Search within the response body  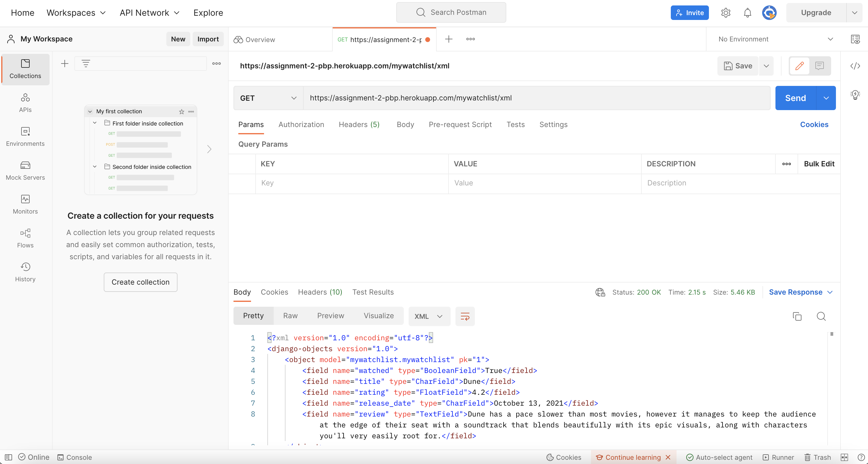[821, 316]
